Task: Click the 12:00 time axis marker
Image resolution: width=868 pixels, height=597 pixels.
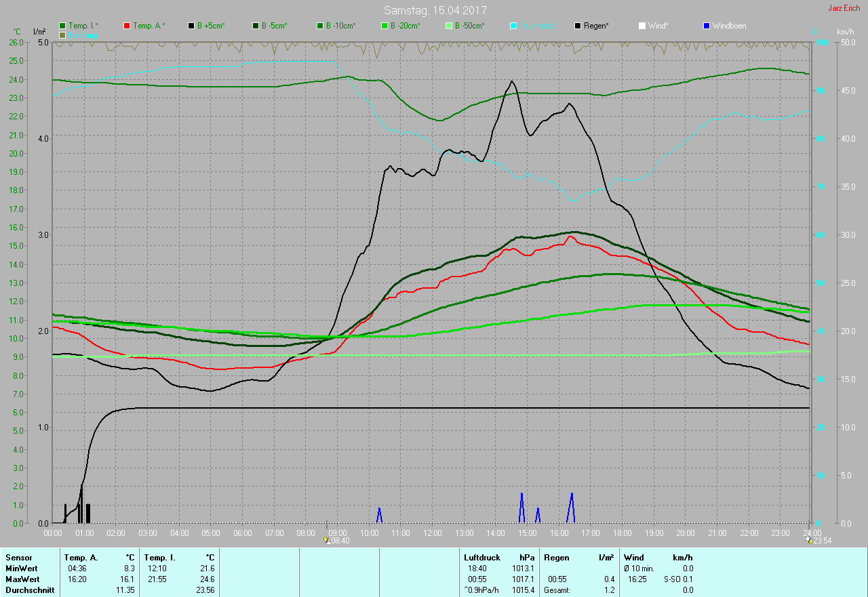Action: point(432,533)
